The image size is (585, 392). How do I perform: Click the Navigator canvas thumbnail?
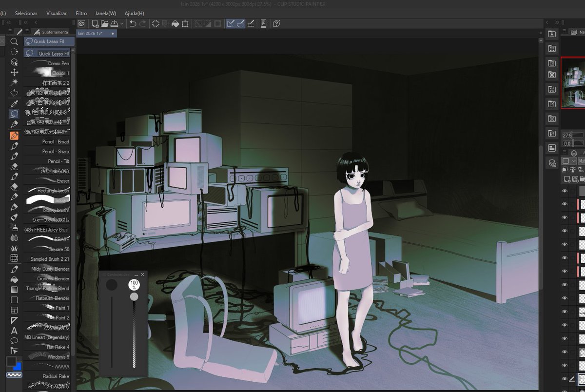[x=573, y=82]
